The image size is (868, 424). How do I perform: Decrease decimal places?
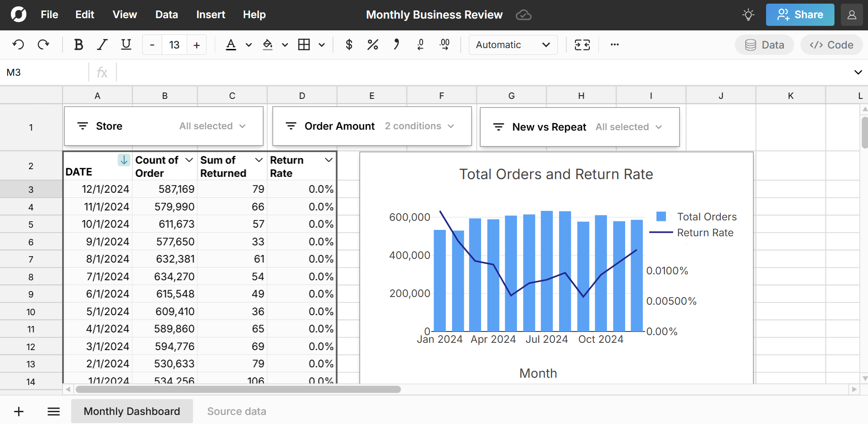click(x=420, y=44)
